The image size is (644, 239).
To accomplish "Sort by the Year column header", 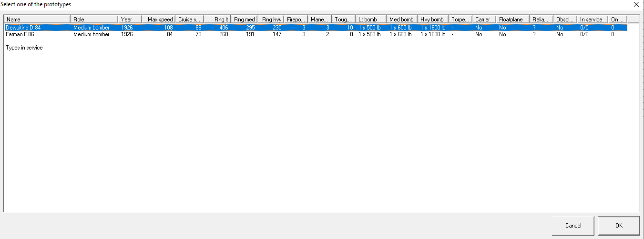I will point(130,20).
